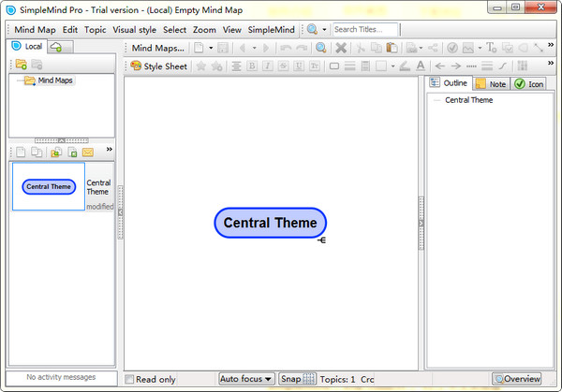Click the Style Sheet button
The height and width of the screenshot is (392, 562).
[159, 66]
